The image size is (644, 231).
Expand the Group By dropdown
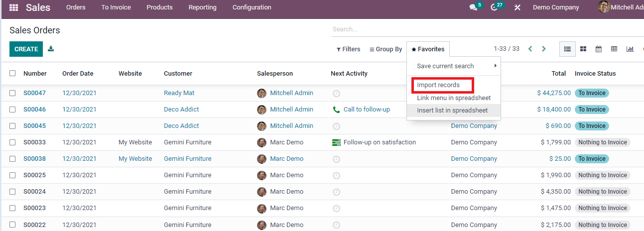pyautogui.click(x=386, y=49)
